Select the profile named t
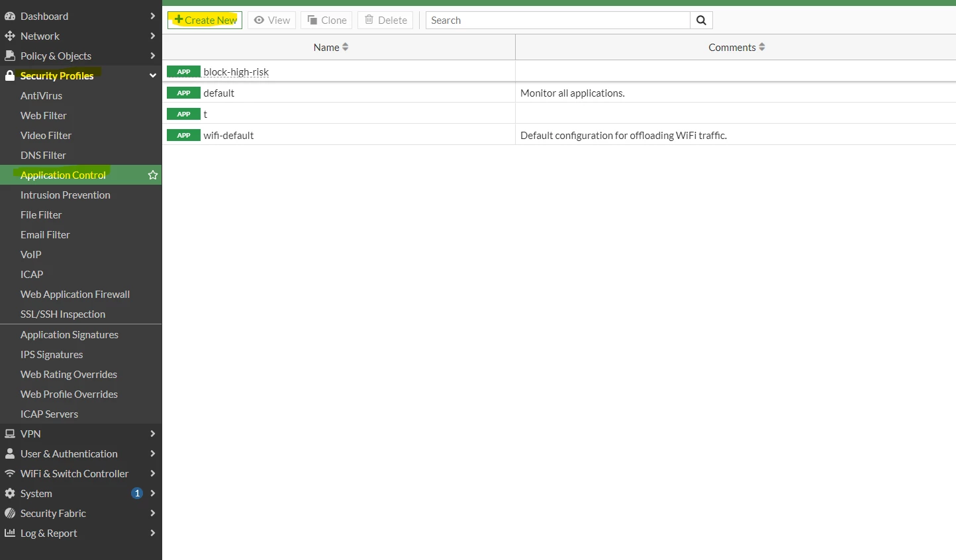Image resolution: width=956 pixels, height=560 pixels. [205, 114]
